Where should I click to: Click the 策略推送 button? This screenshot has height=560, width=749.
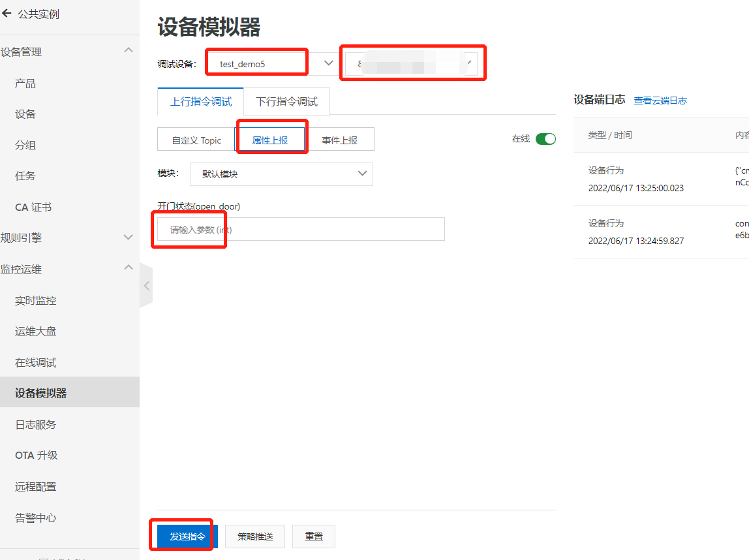point(254,536)
